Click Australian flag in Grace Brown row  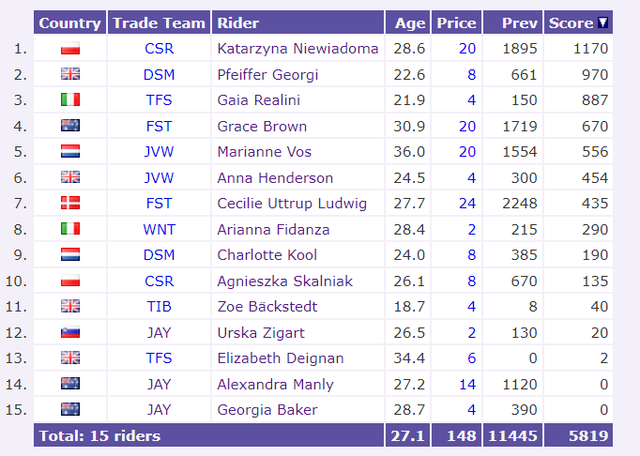click(70, 125)
